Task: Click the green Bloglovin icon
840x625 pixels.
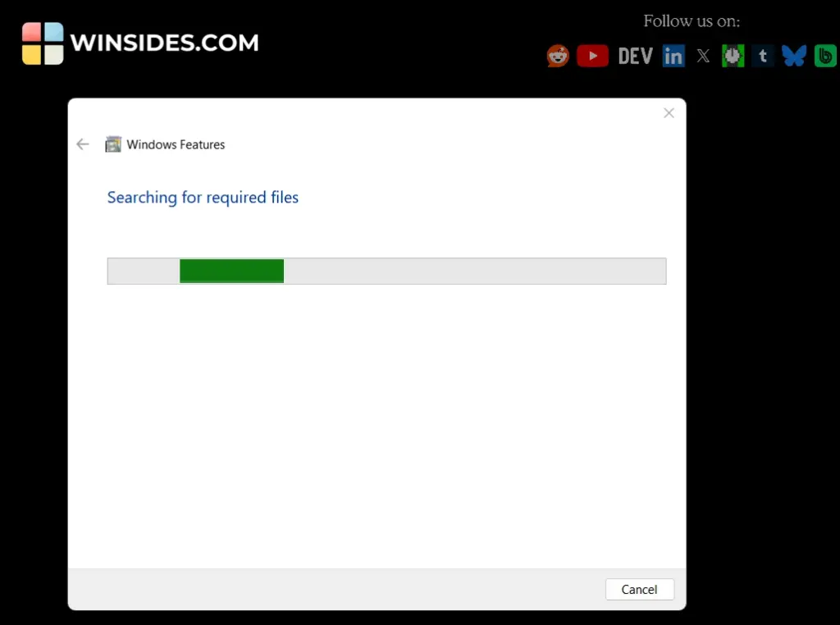Action: [x=825, y=55]
